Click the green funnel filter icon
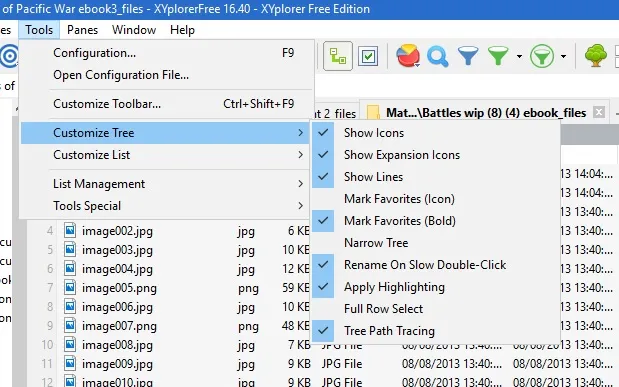Viewport: 619px width, 387px height. pos(498,56)
